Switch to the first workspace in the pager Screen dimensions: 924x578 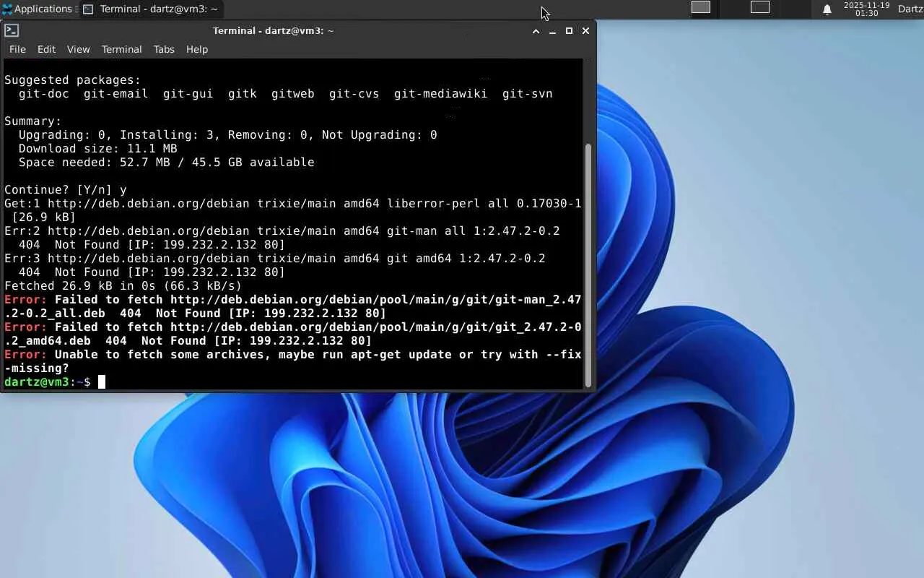point(701,7)
